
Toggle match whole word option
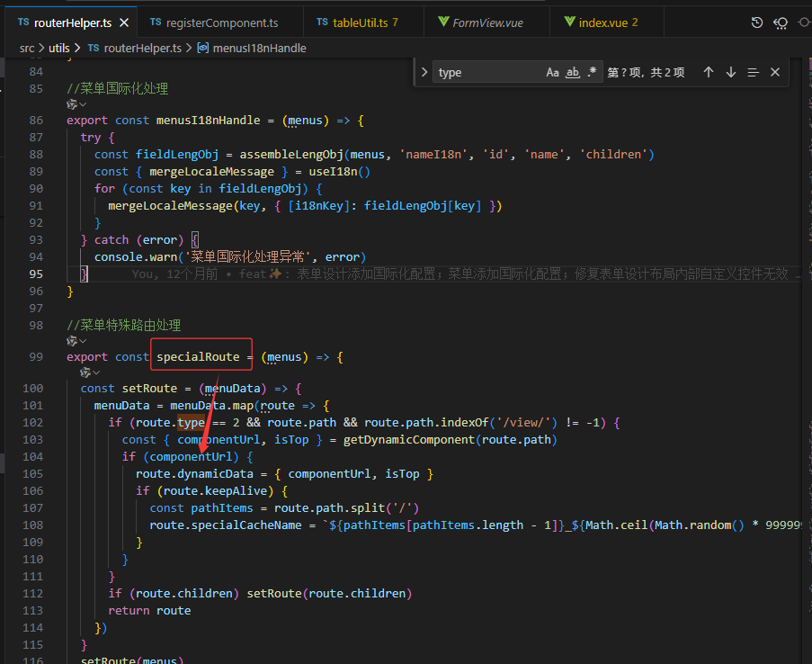click(x=572, y=72)
